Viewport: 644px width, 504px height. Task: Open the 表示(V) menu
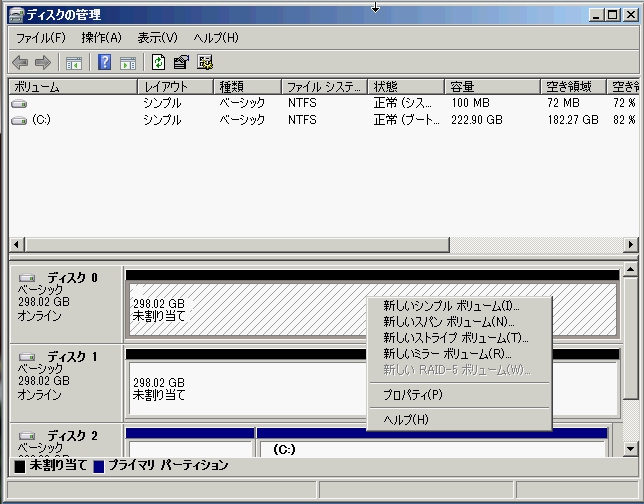pos(157,38)
